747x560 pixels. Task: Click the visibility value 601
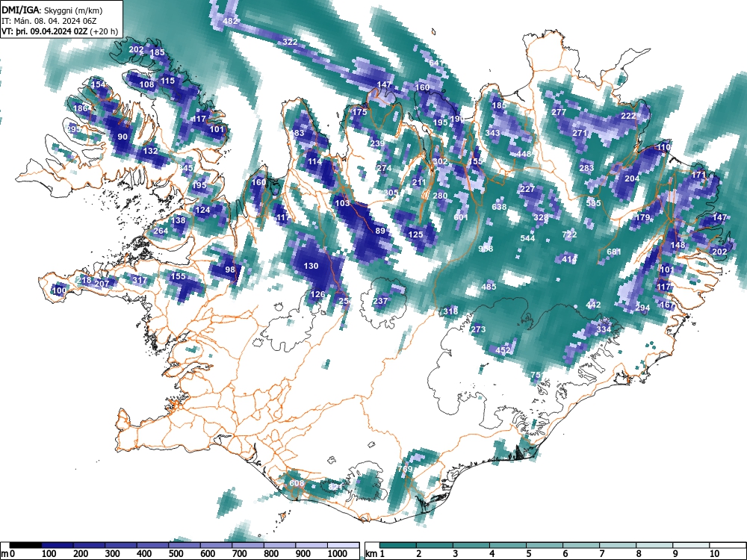(x=461, y=217)
